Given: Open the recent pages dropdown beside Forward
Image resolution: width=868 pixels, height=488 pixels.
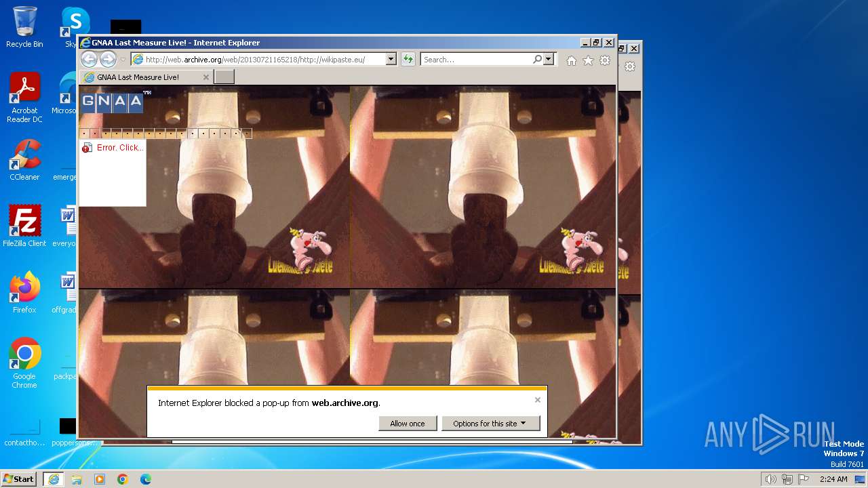Looking at the screenshot, I should point(123,60).
